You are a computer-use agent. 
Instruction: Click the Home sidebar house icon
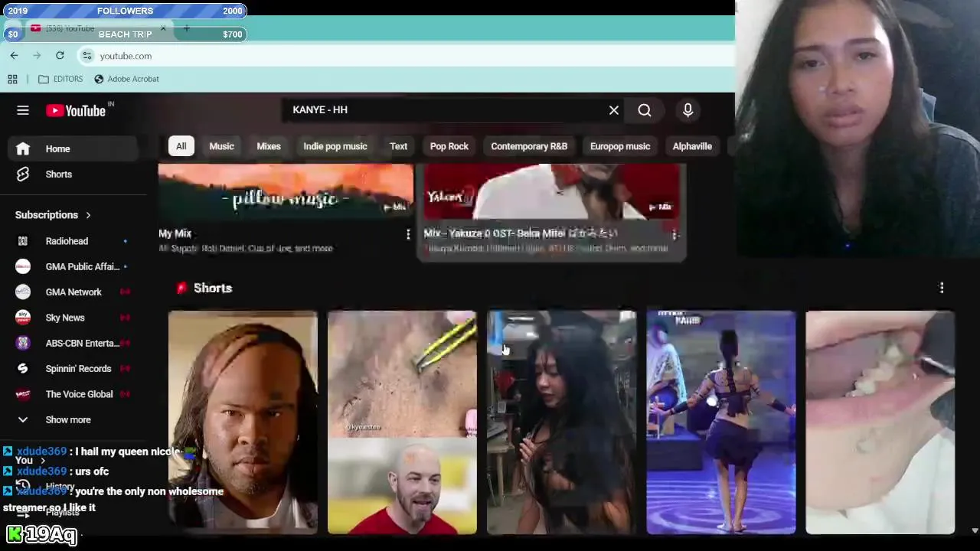tap(23, 149)
